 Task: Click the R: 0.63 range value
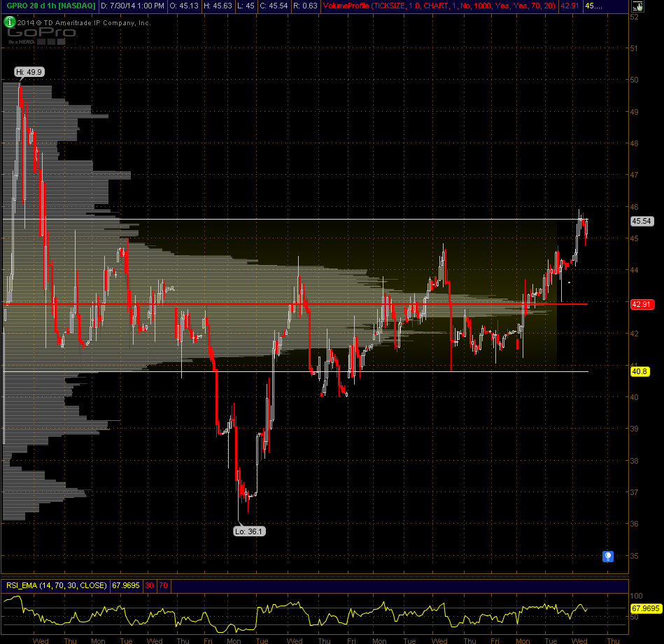coord(305,6)
